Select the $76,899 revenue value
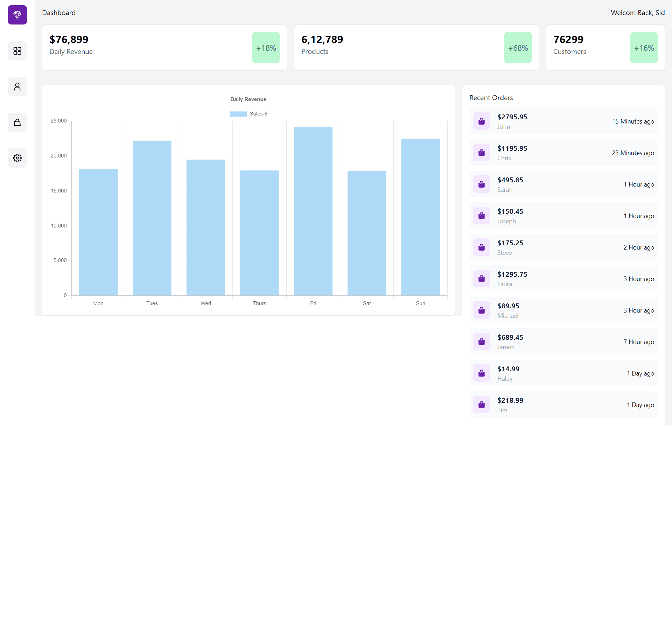 coord(69,40)
